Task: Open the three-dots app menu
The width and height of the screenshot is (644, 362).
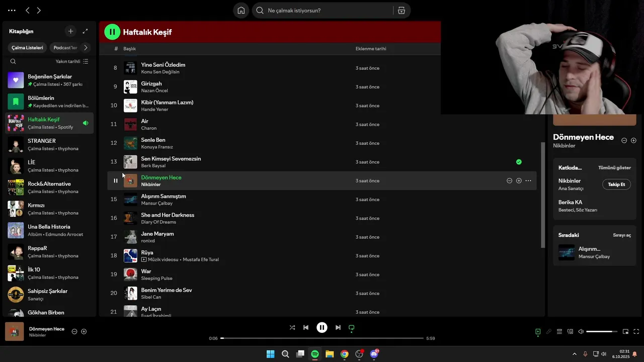Action: click(x=12, y=10)
